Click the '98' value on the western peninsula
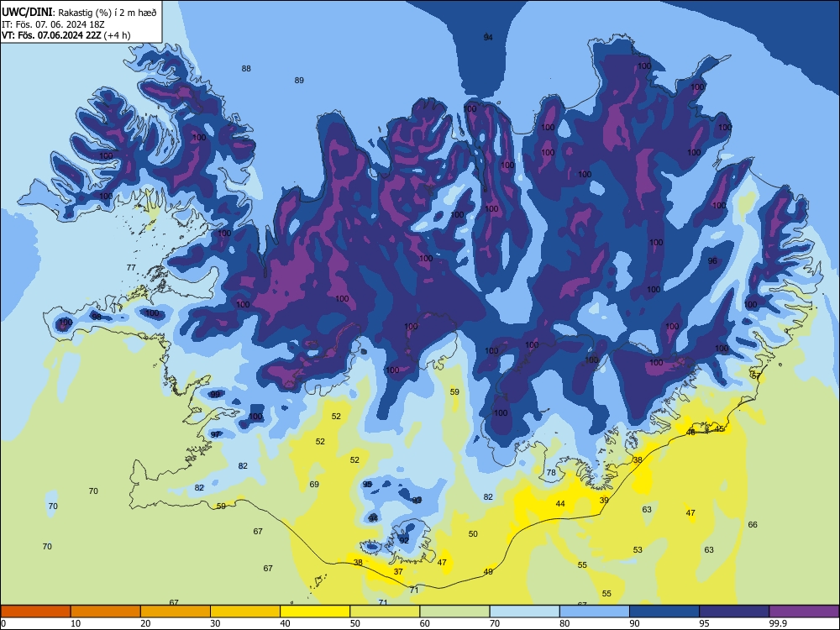The image size is (840, 630). point(97,317)
